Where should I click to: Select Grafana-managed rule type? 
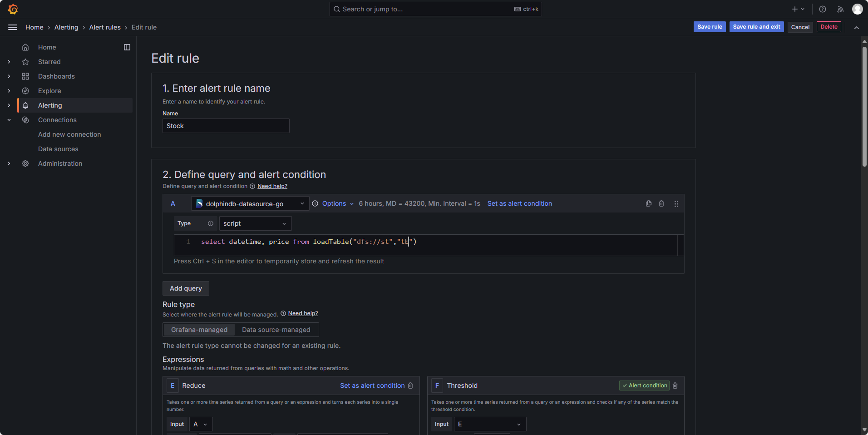tap(199, 330)
